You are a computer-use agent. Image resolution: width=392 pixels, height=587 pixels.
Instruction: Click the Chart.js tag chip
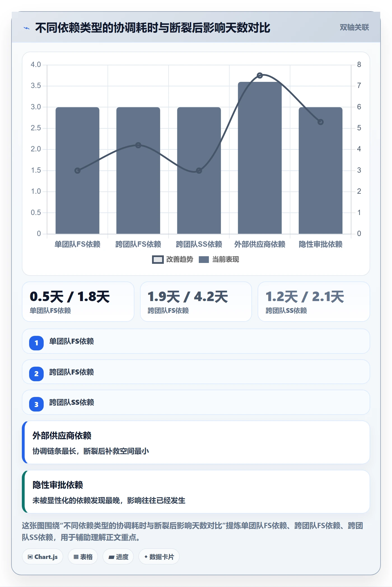(x=43, y=557)
